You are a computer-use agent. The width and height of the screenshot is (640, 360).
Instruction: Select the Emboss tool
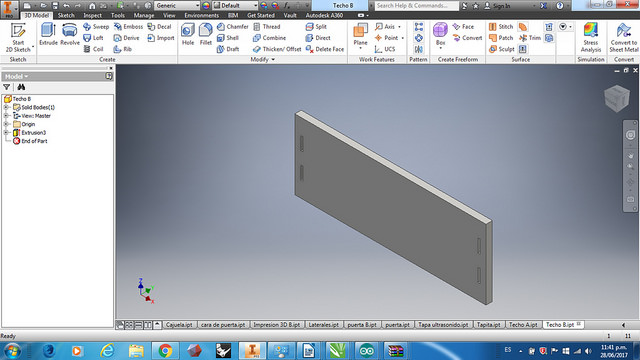click(128, 27)
